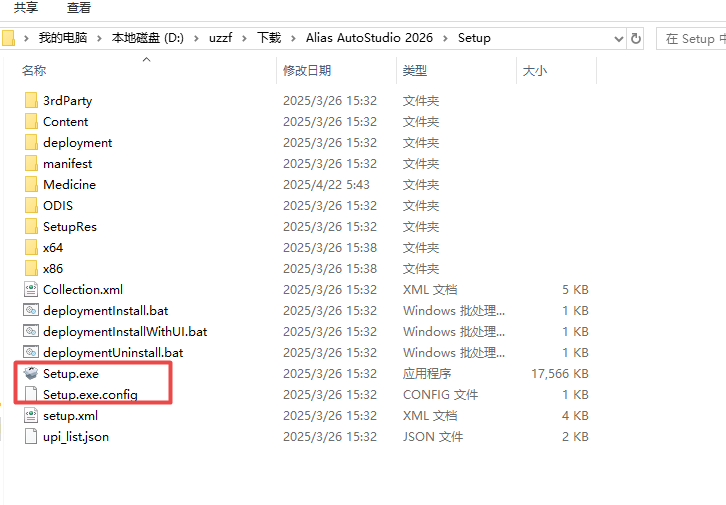Open the 查看 ribbon tab
726x505 pixels.
79,8
